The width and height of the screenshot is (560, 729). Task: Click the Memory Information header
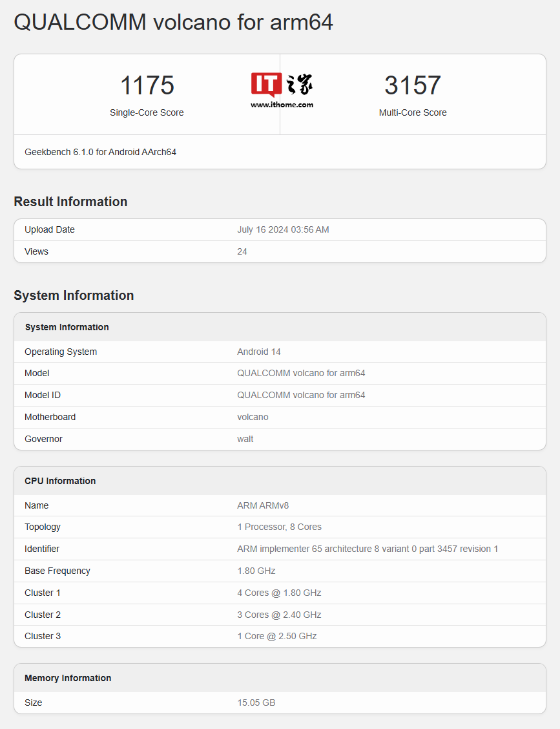(68, 678)
